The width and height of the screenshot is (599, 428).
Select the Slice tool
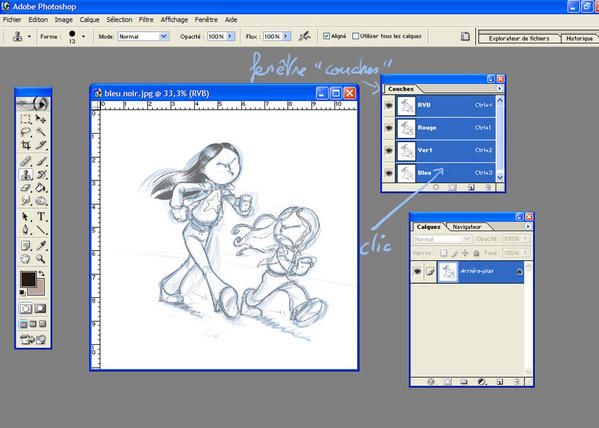(40, 145)
